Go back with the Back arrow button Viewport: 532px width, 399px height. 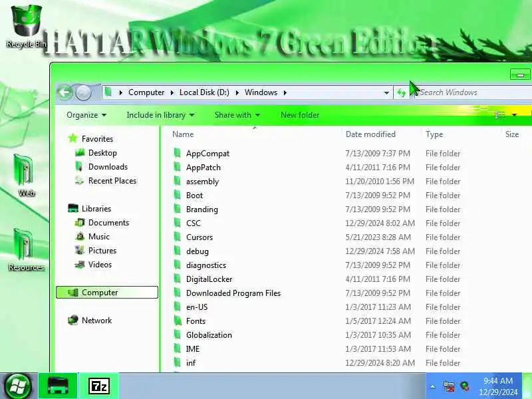[x=65, y=92]
